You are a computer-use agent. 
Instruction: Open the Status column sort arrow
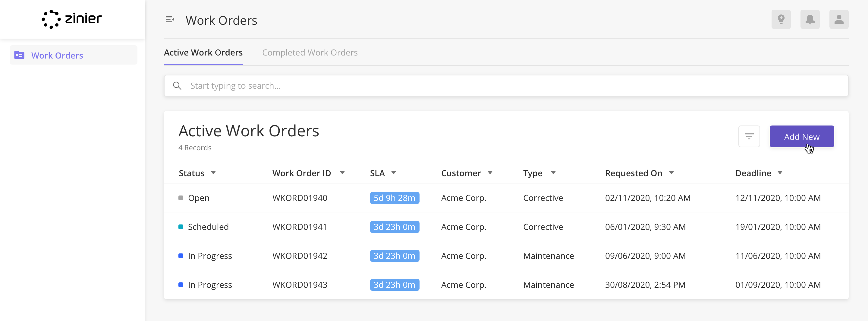(x=213, y=173)
